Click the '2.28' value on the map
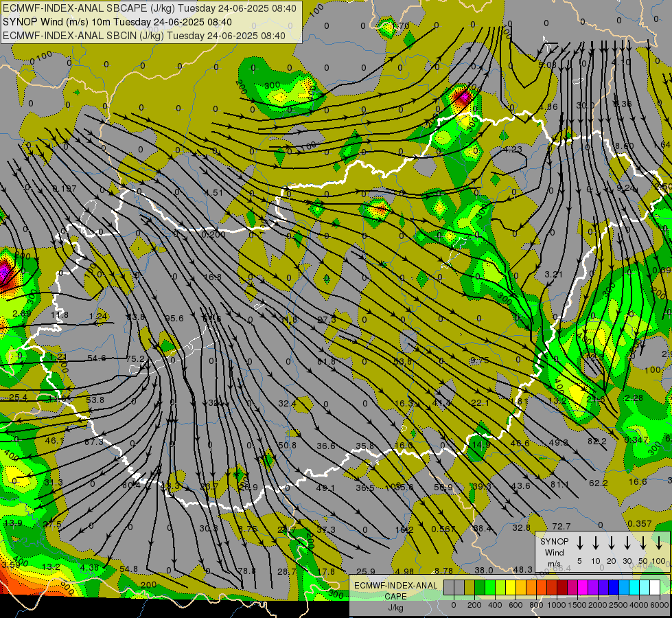This screenshot has width=672, height=618. [x=634, y=398]
